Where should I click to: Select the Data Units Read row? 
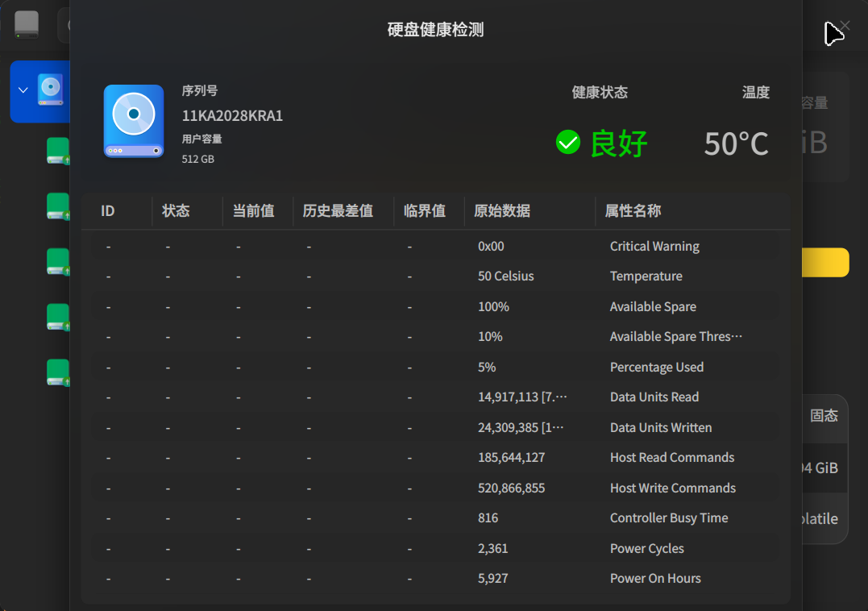tap(435, 397)
